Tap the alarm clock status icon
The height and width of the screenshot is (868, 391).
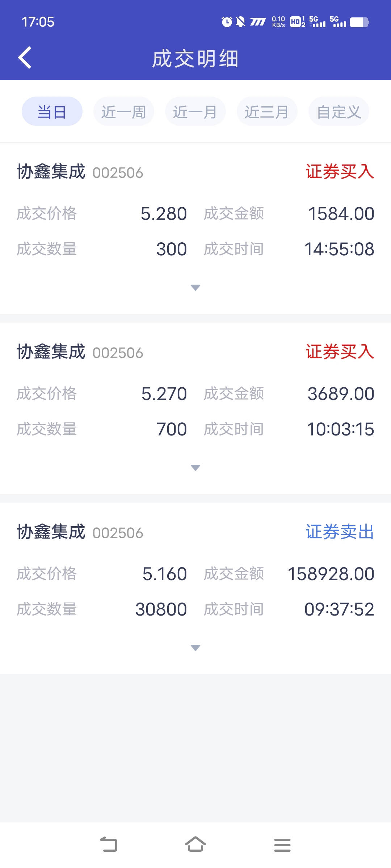click(x=227, y=22)
